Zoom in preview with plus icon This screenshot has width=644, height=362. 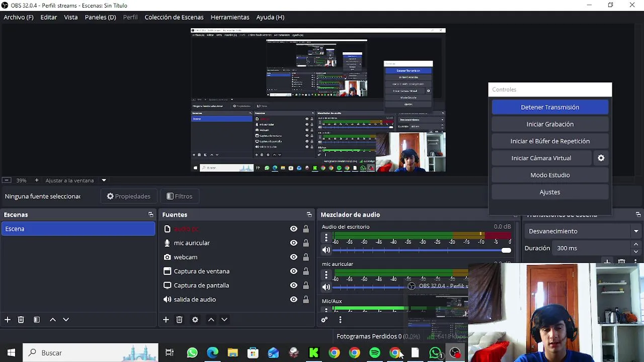coord(36,180)
